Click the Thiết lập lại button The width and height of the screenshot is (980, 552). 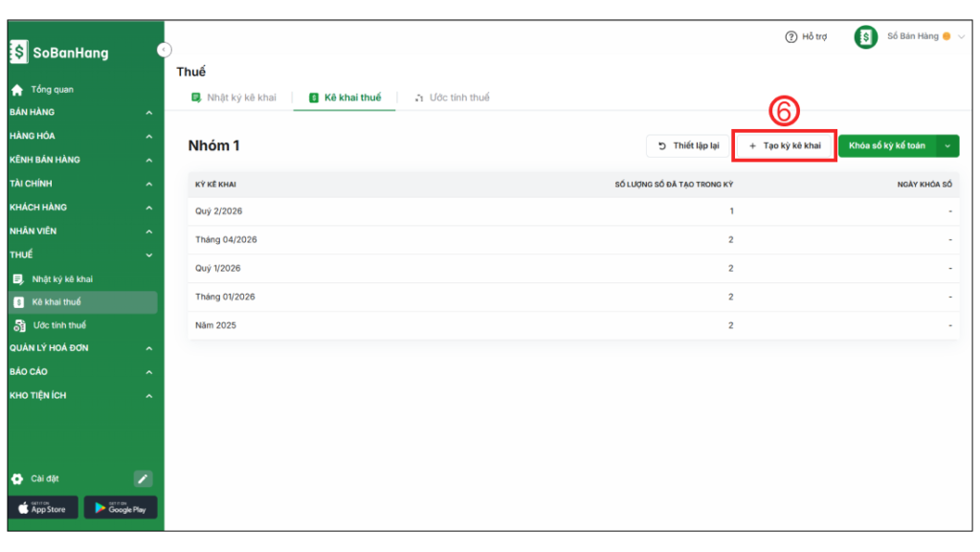coord(688,145)
